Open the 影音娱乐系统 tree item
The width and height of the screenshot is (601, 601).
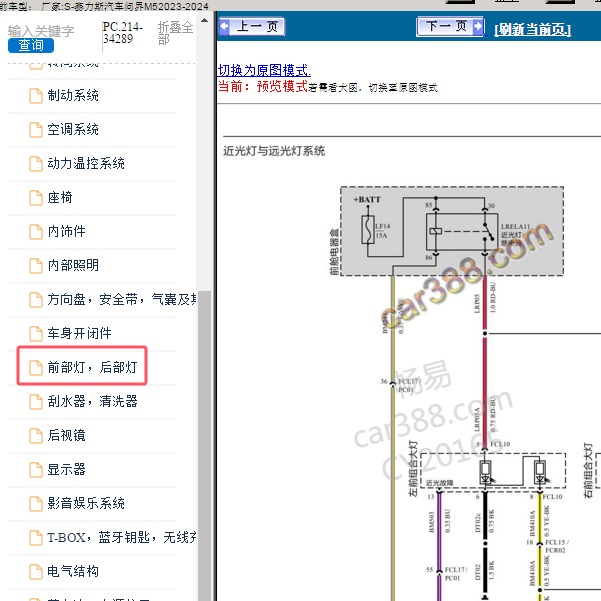point(86,503)
